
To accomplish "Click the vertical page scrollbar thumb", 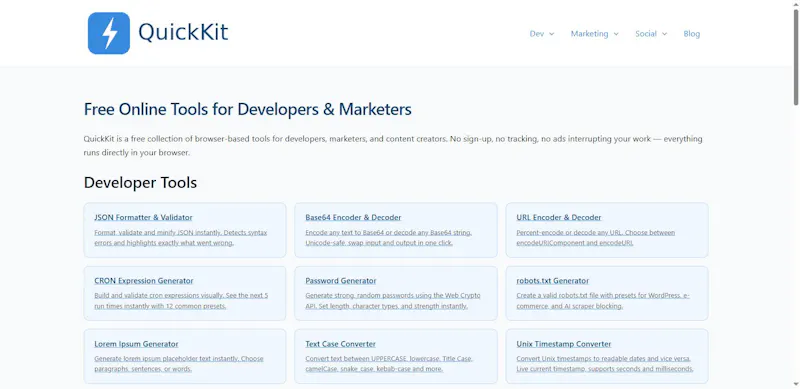I will coord(795,56).
